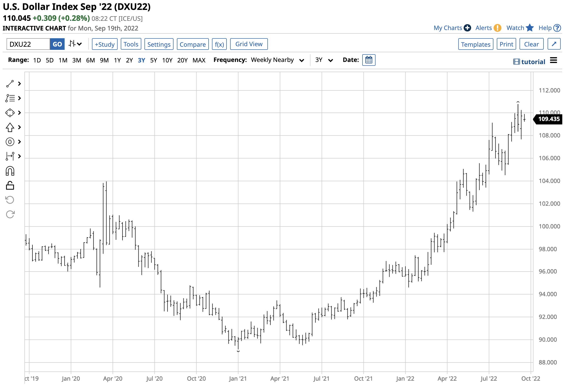Image resolution: width=573 pixels, height=392 pixels.
Task: Select the 1M range
Action: pyautogui.click(x=63, y=60)
